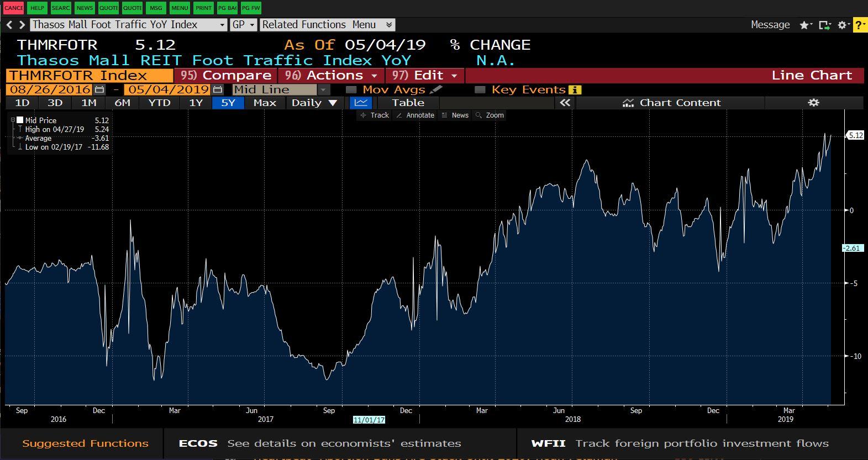
Task: Activate the Annotate tool
Action: (415, 115)
